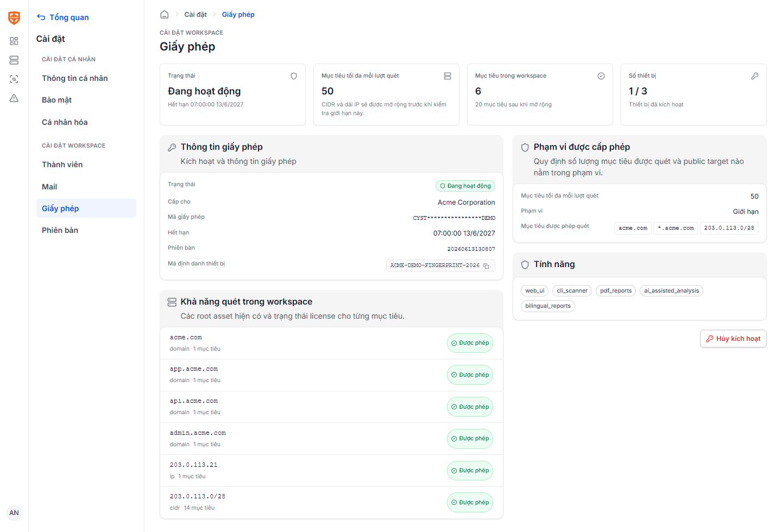The width and height of the screenshot is (782, 532).
Task: Select Giấy phép in sidebar
Action: coord(86,208)
